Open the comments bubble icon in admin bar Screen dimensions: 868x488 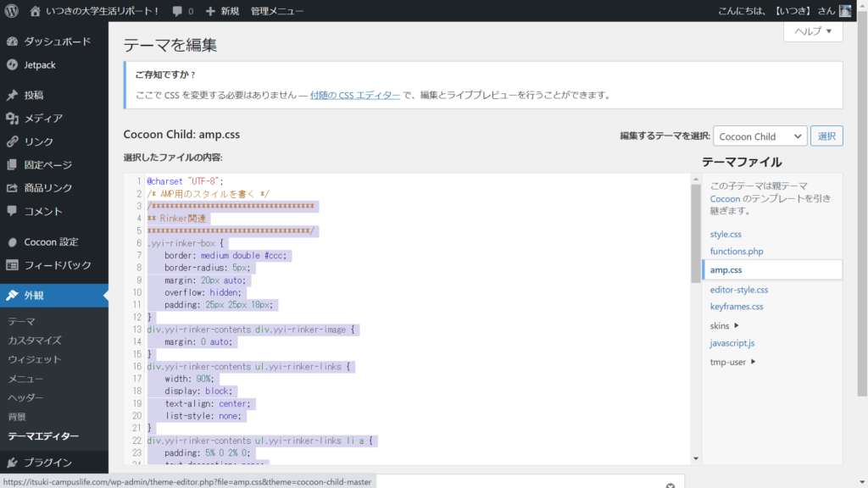click(x=177, y=11)
